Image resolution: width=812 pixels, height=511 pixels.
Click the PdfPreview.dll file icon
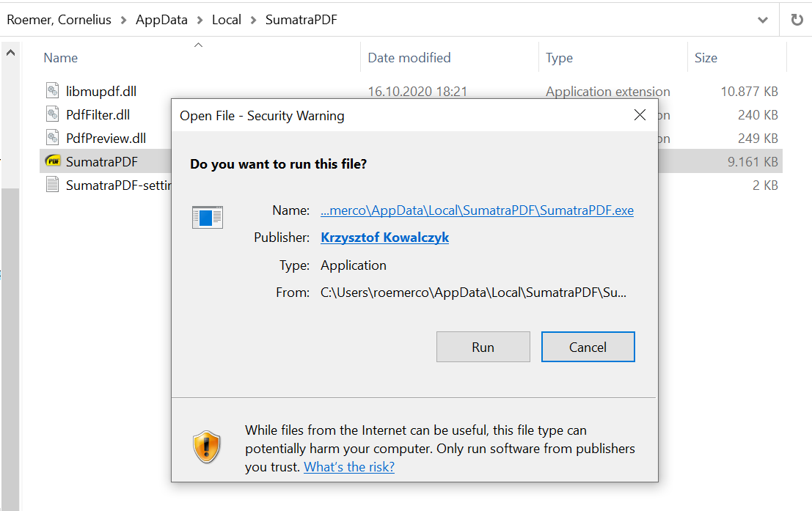pyautogui.click(x=52, y=138)
